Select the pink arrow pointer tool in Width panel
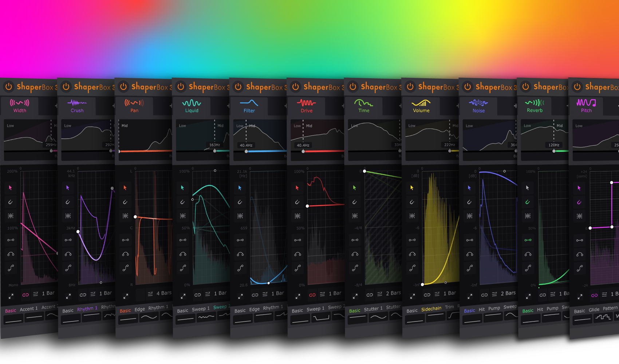 [10, 188]
